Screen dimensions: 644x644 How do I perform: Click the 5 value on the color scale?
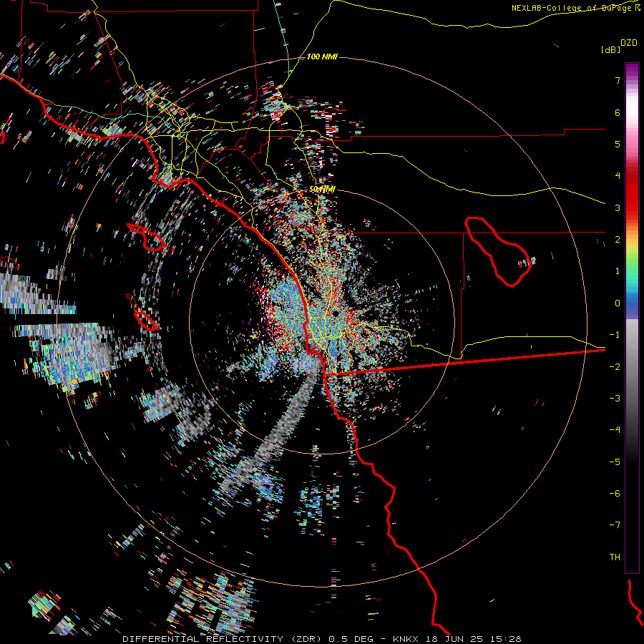point(618,144)
